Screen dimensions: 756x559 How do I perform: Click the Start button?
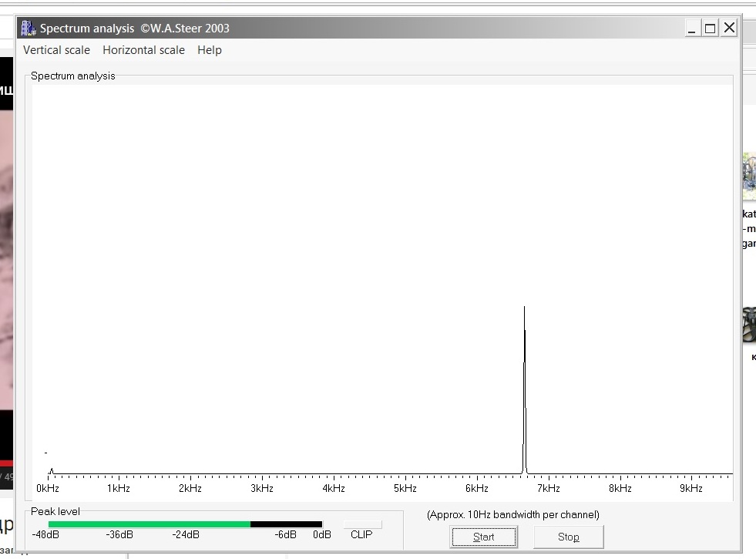484,537
